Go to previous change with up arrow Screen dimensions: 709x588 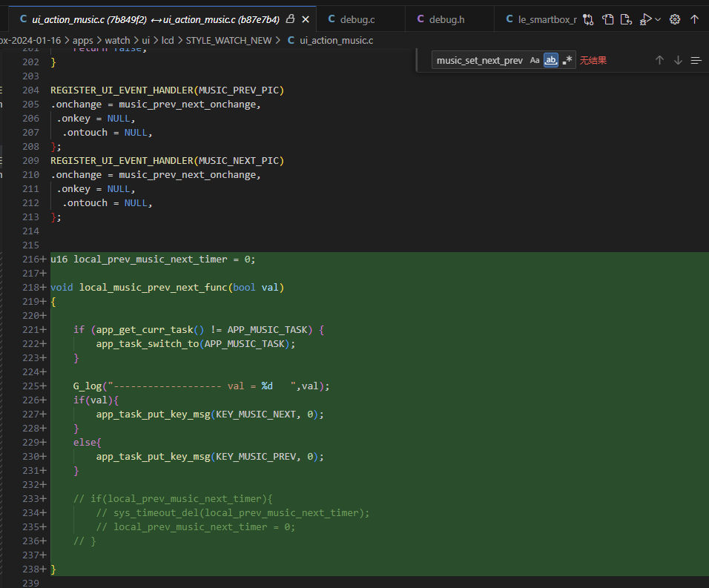click(694, 19)
